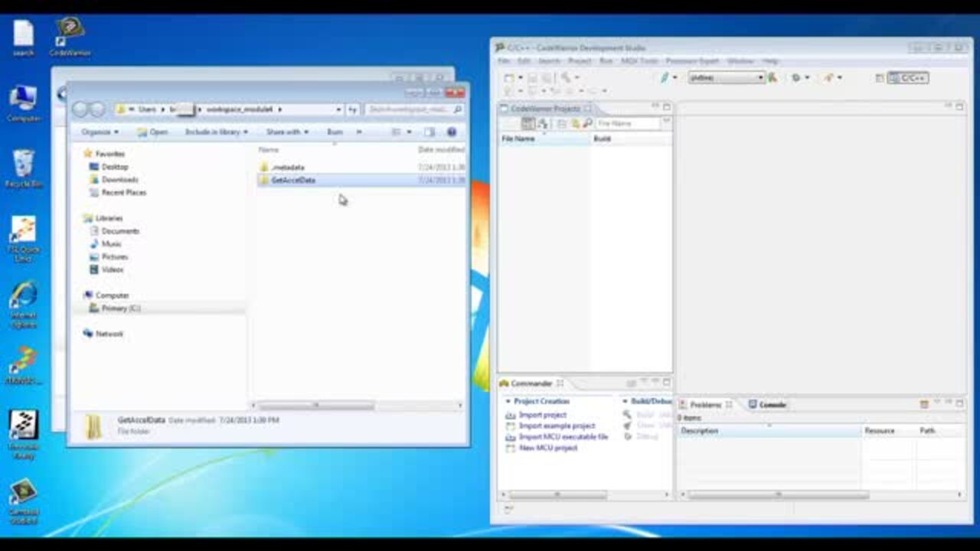Image resolution: width=980 pixels, height=551 pixels.
Task: Launch CodeWarrior from the desktop shortcut
Action: tap(68, 31)
